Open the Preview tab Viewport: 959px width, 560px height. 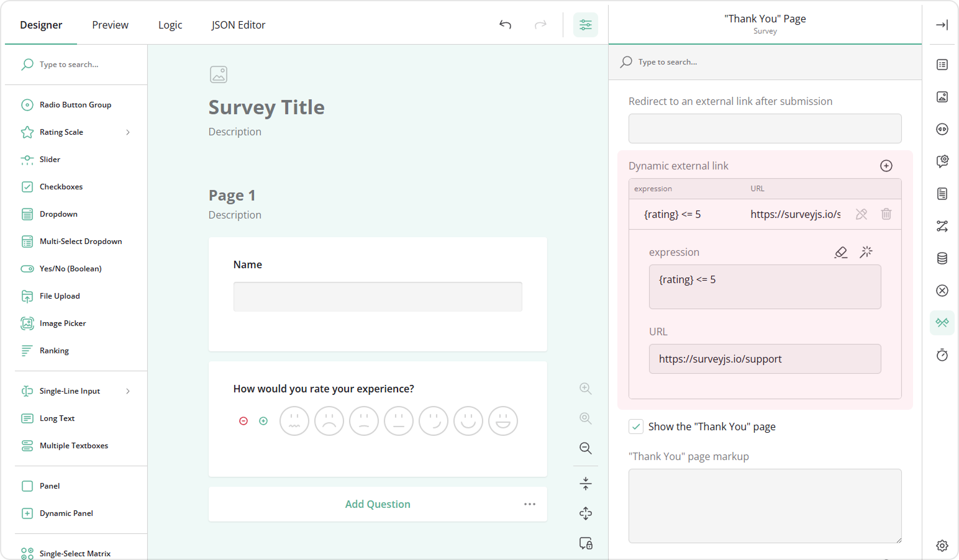point(110,25)
